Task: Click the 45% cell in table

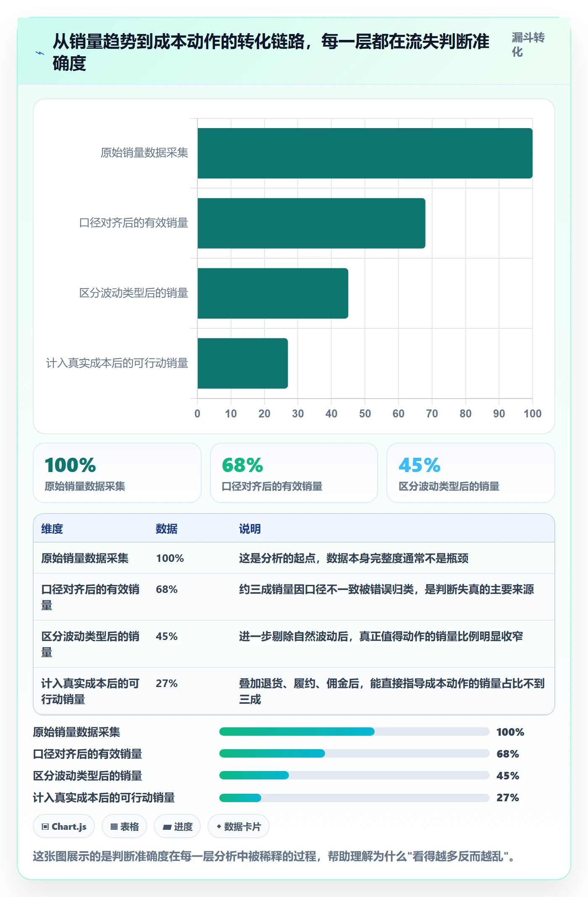Action: pyautogui.click(x=167, y=636)
